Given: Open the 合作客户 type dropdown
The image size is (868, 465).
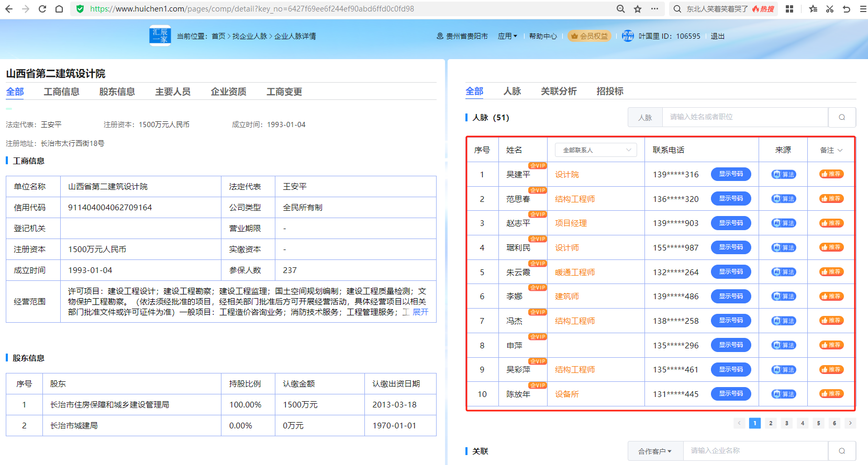Looking at the screenshot, I should pyautogui.click(x=655, y=451).
